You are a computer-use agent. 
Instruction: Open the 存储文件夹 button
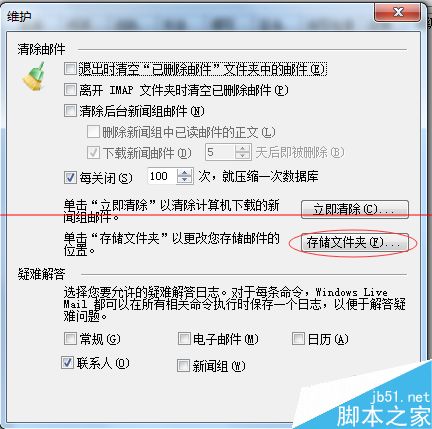click(355, 243)
